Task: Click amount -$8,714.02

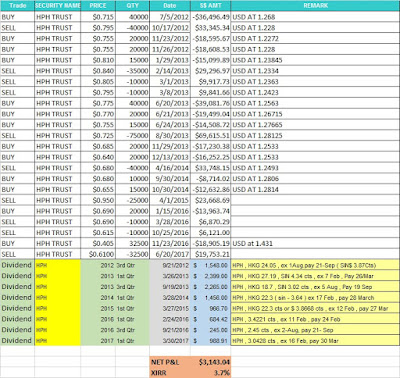Action: point(210,179)
